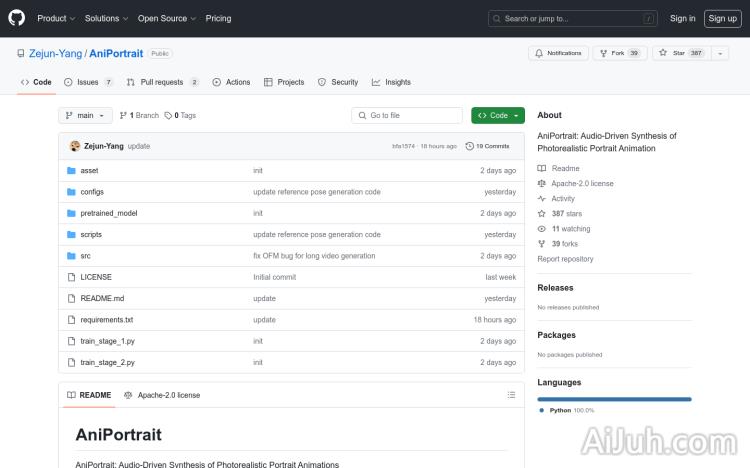
Task: Expand the main branch selector
Action: (86, 115)
